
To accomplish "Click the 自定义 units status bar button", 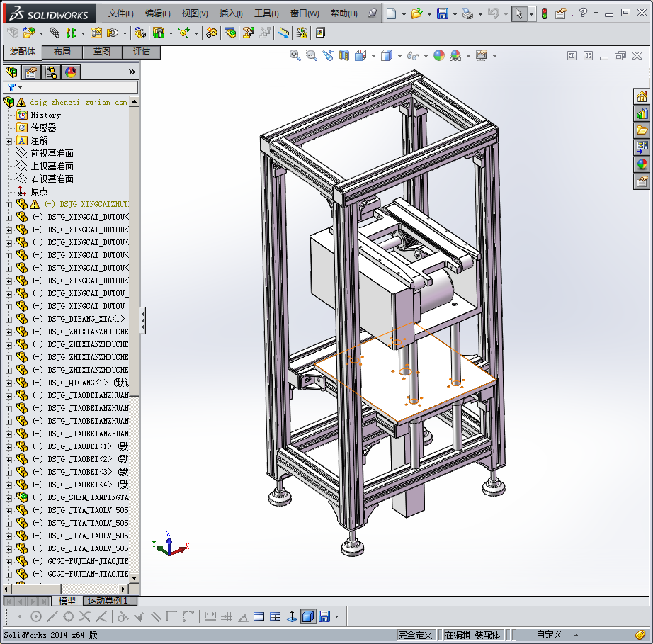I will 549,634.
